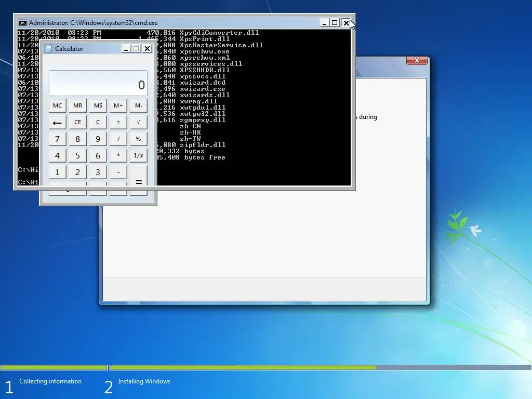Minimize the Calculator window
Screen dimensions: 532x399
tap(126, 49)
